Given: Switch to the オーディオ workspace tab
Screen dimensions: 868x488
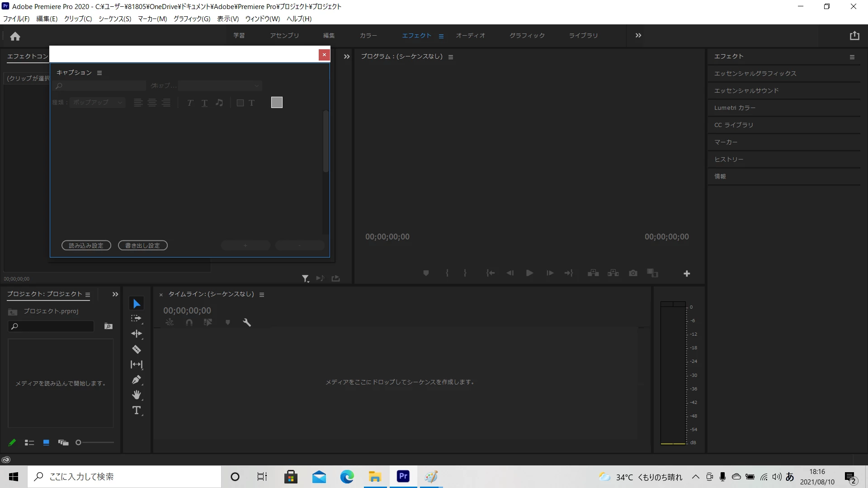Looking at the screenshot, I should 470,36.
